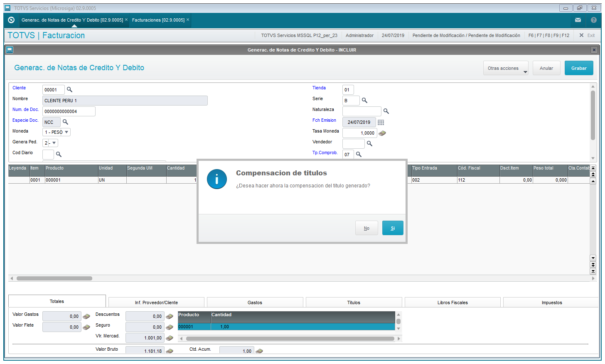Click Tasa Moneda value field
Image resolution: width=605 pixels, height=364 pixels.
[x=359, y=133]
